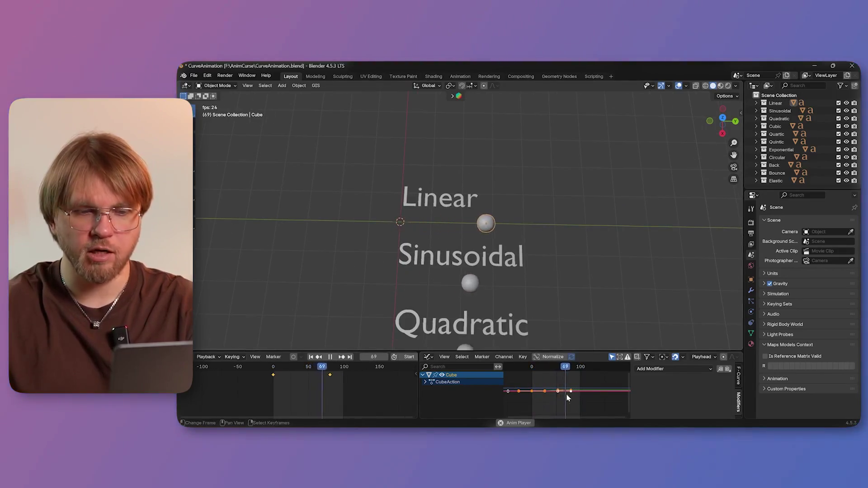Open the Object Mode dropdown
This screenshot has height=488, width=868.
click(x=217, y=85)
